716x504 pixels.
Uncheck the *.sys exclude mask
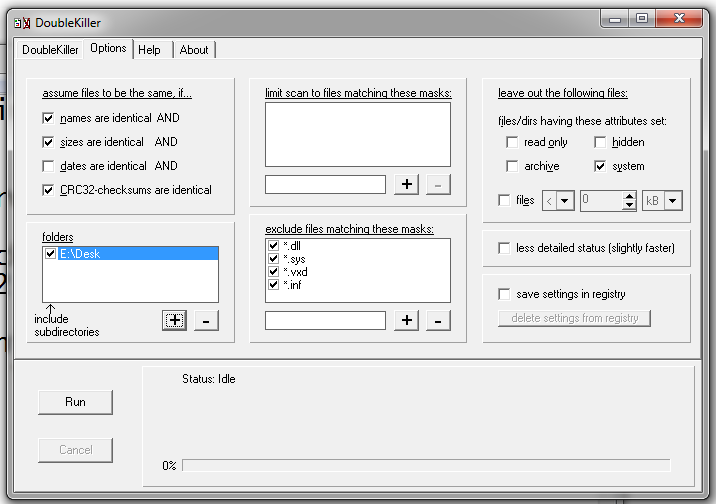point(274,259)
